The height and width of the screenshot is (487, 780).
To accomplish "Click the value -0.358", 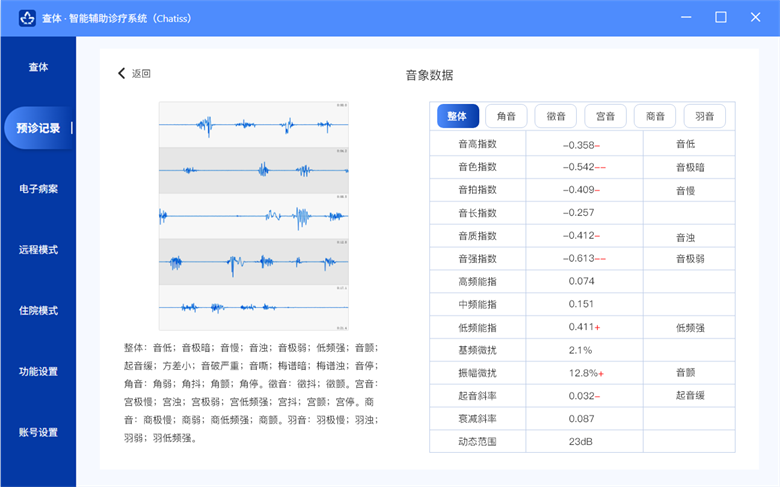I will (x=579, y=145).
